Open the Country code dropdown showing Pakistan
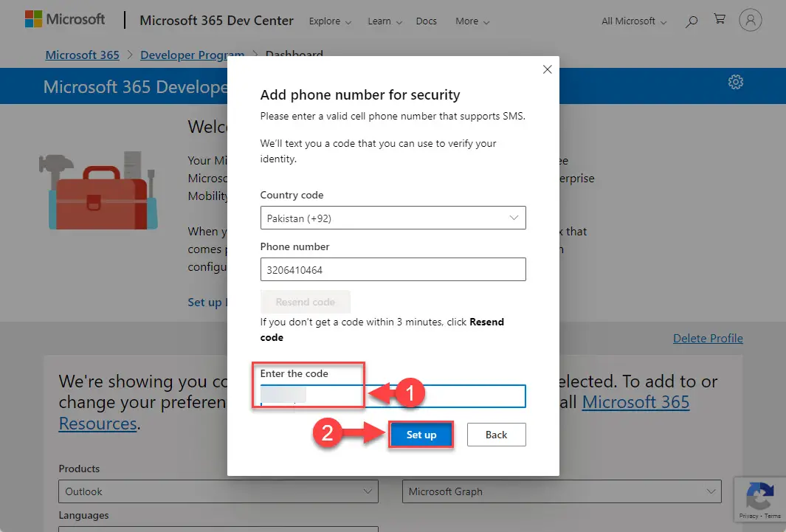Viewport: 786px width, 532px height. [x=393, y=218]
